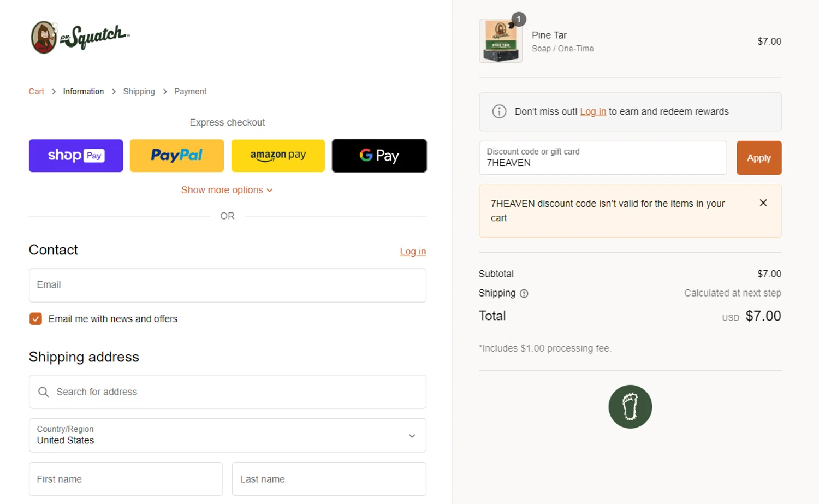Image resolution: width=819 pixels, height=504 pixels.
Task: Go back to Cart breadcrumb
Action: 37,92
